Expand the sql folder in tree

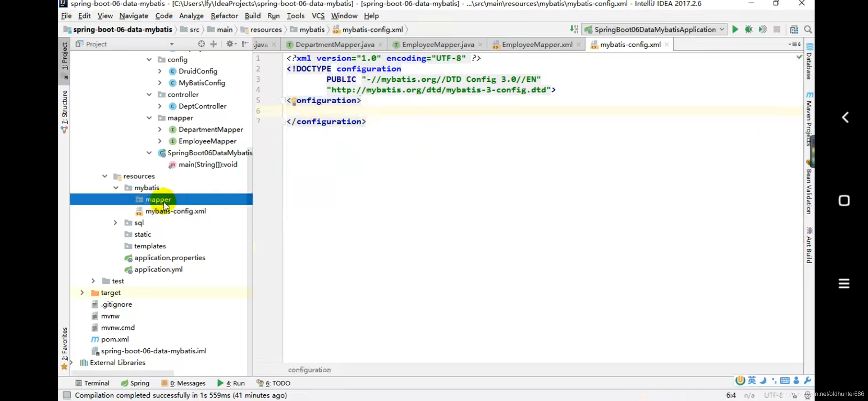coord(115,222)
